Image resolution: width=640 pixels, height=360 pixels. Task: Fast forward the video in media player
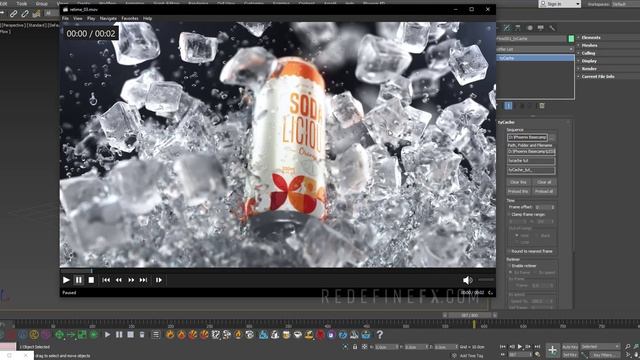coord(131,280)
